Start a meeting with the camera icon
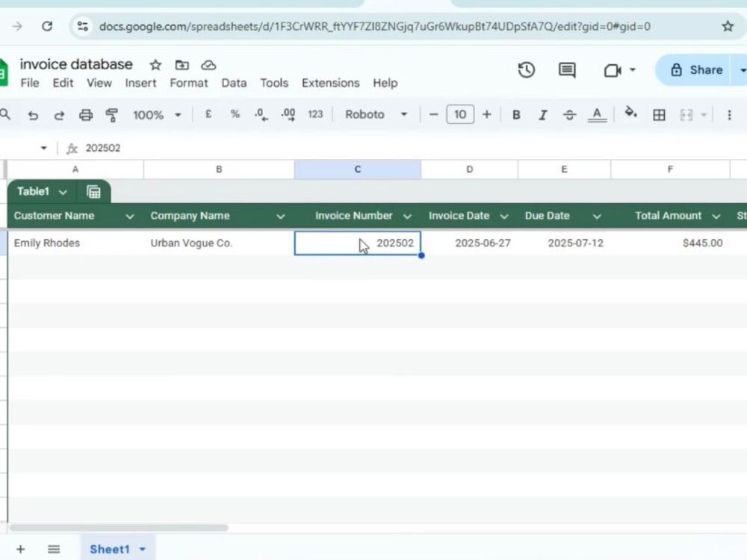Image resolution: width=747 pixels, height=560 pixels. [613, 70]
